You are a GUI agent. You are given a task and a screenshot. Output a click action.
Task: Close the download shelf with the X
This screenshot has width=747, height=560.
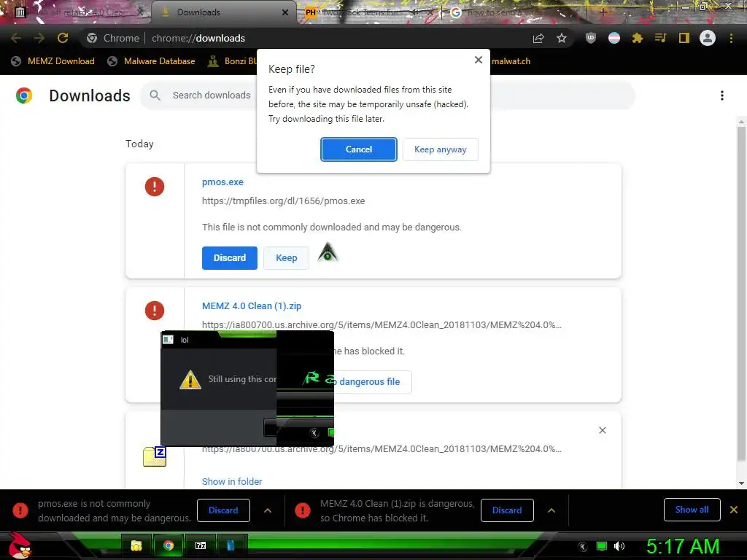(734, 510)
